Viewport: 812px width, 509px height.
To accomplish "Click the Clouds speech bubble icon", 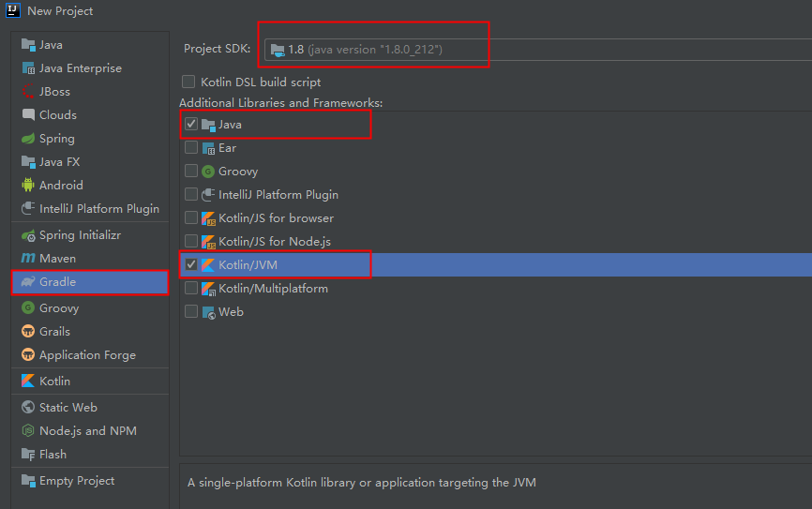I will pos(28,114).
